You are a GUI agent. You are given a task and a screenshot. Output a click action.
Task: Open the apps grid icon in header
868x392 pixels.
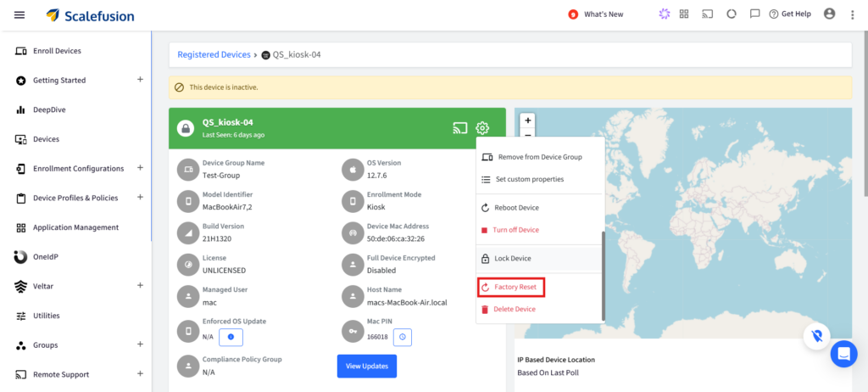pos(684,14)
